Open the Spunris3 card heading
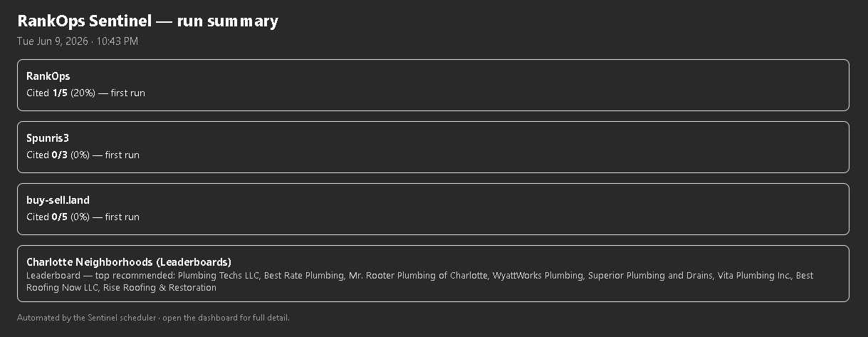 coord(48,138)
